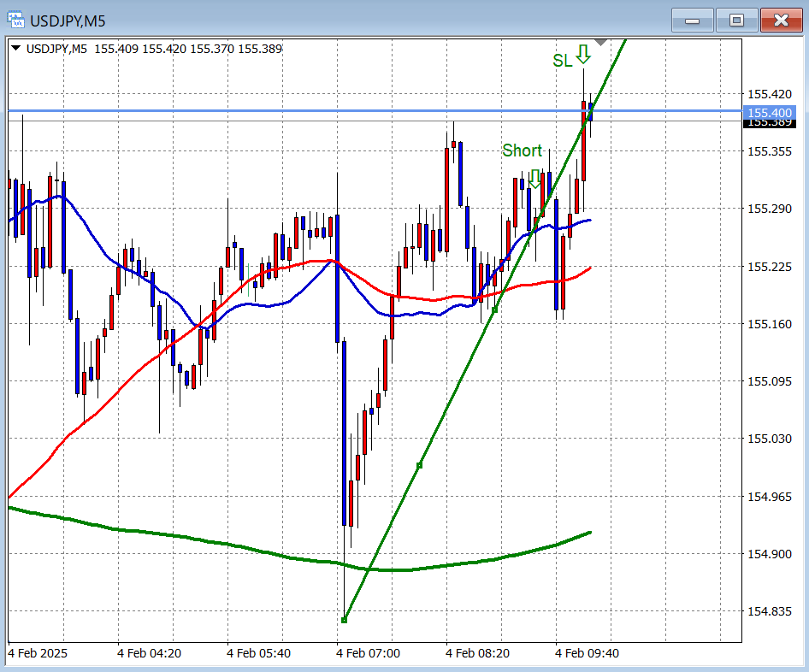Click the 154.900 price on the scale

click(x=769, y=554)
